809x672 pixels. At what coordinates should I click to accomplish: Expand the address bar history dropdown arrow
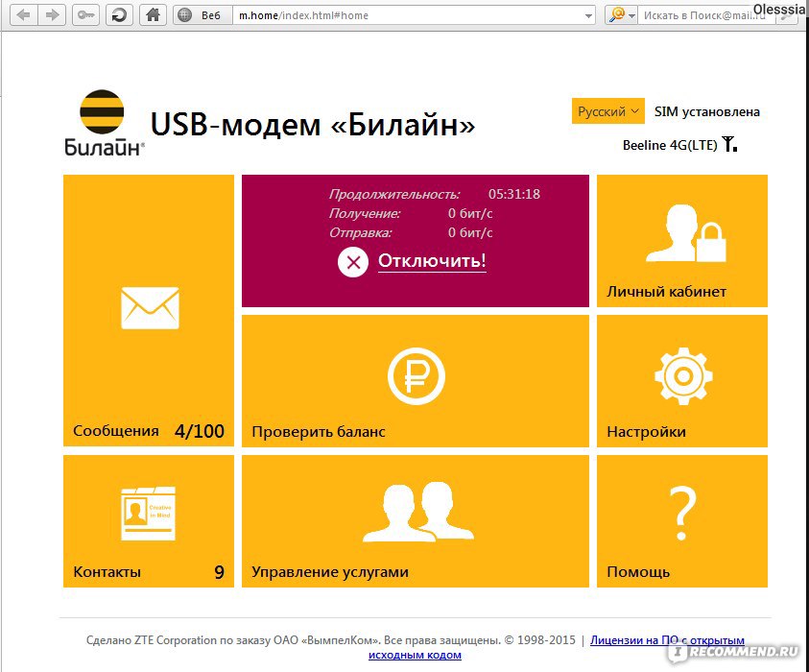(x=588, y=16)
